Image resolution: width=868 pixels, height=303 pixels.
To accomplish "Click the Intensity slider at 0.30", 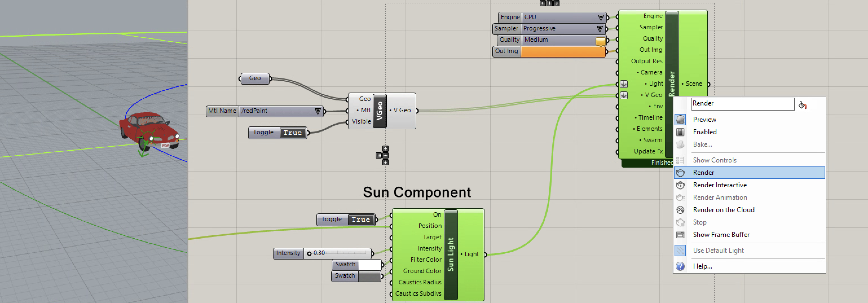I will [x=337, y=253].
